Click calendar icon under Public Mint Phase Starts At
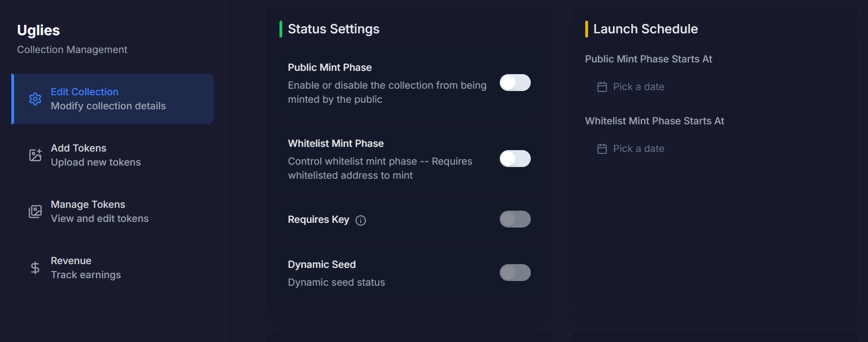Screen dimensions: 868x342 point(602,87)
